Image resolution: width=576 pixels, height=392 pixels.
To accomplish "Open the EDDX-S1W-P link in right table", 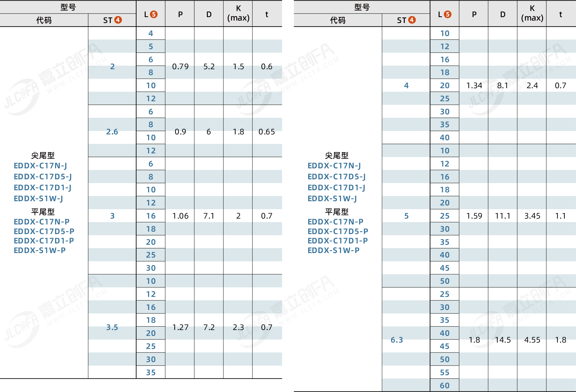I will click(333, 250).
